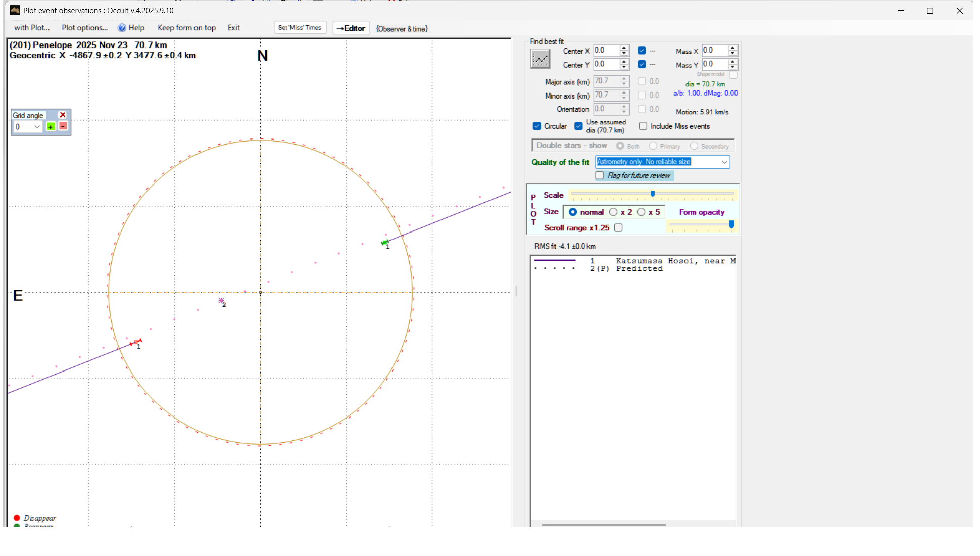Expand the Grid angle value dropdown
Screen dimensions: 980x556
(37, 127)
